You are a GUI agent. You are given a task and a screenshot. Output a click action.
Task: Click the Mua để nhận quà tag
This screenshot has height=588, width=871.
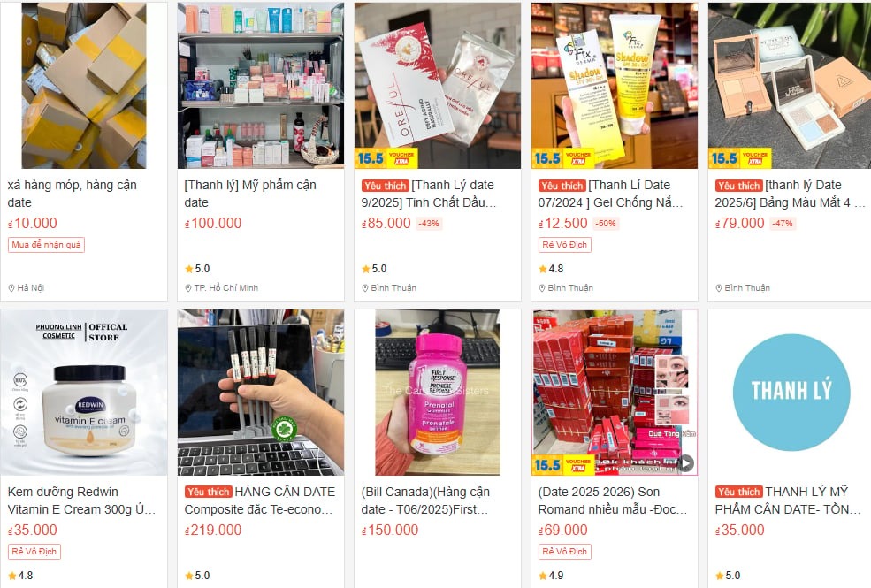click(x=46, y=245)
